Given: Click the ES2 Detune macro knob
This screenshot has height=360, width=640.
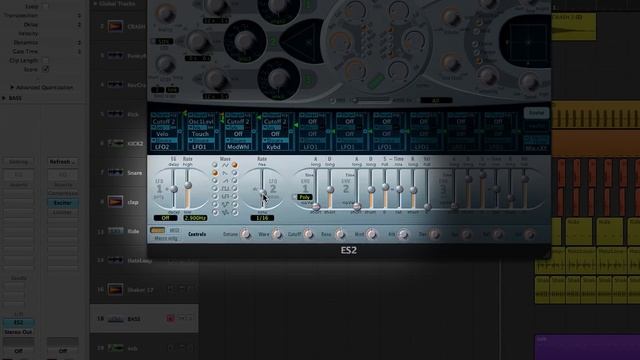Looking at the screenshot, I should click(245, 234).
